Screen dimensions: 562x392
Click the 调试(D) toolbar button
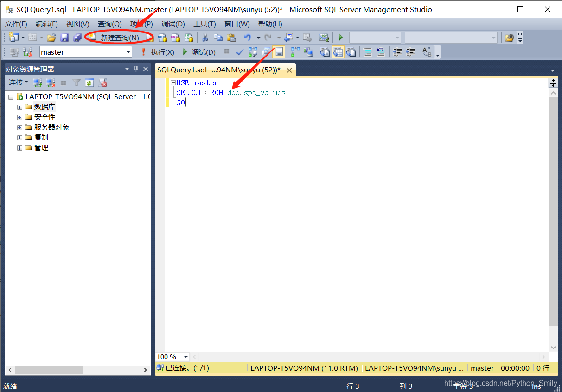pos(199,52)
